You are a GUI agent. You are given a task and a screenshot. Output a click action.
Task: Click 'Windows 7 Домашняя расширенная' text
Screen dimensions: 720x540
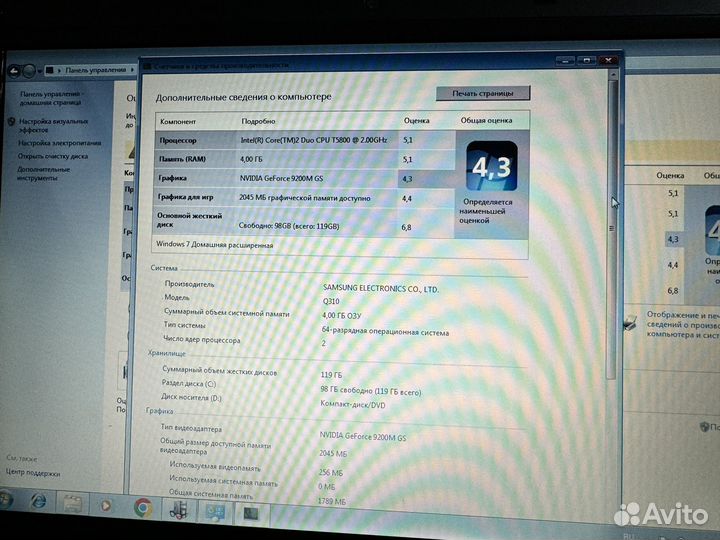[214, 245]
